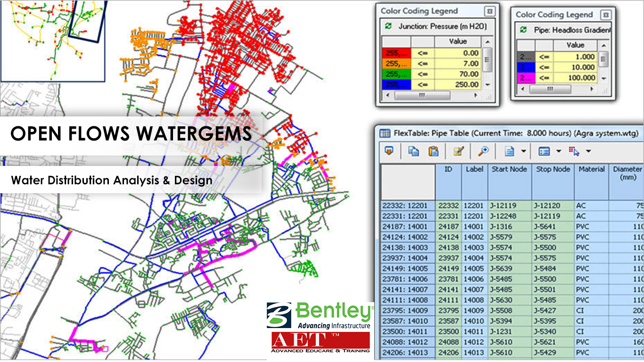Click the Start Node column header
The width and height of the screenshot is (644, 362).
click(x=509, y=169)
